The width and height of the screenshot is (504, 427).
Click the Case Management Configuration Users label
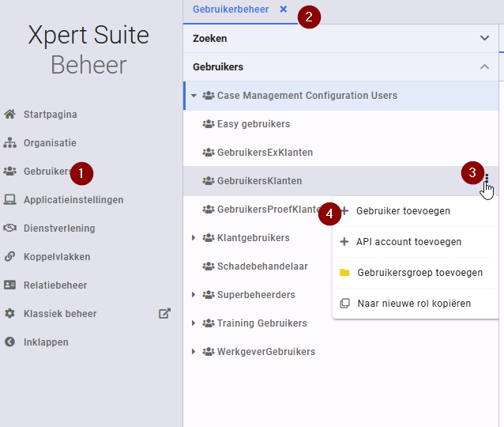click(x=307, y=95)
